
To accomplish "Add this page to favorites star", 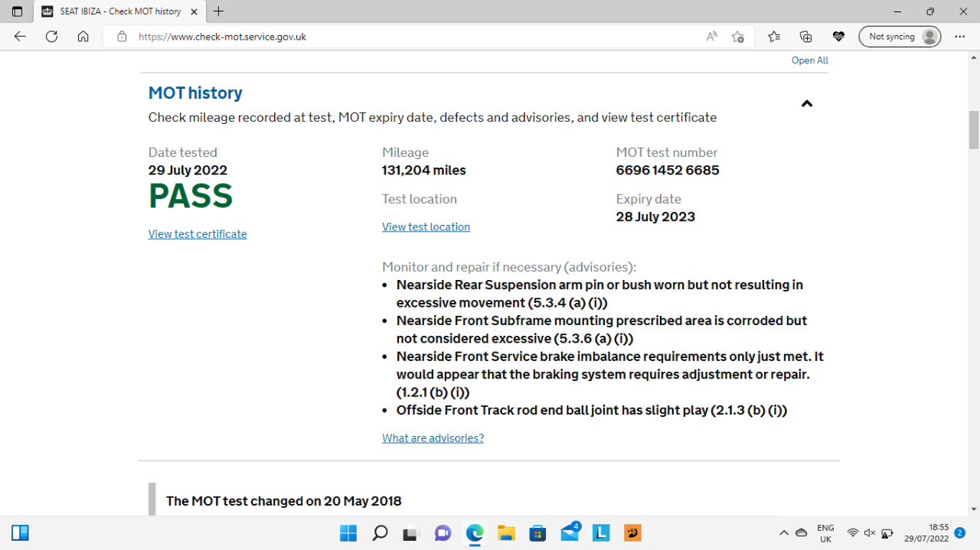I will [x=737, y=37].
